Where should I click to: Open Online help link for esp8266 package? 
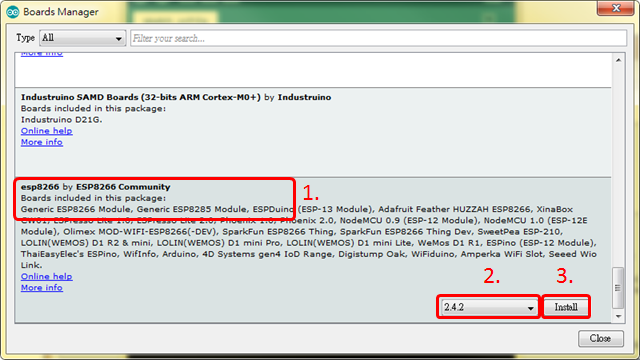pos(47,276)
